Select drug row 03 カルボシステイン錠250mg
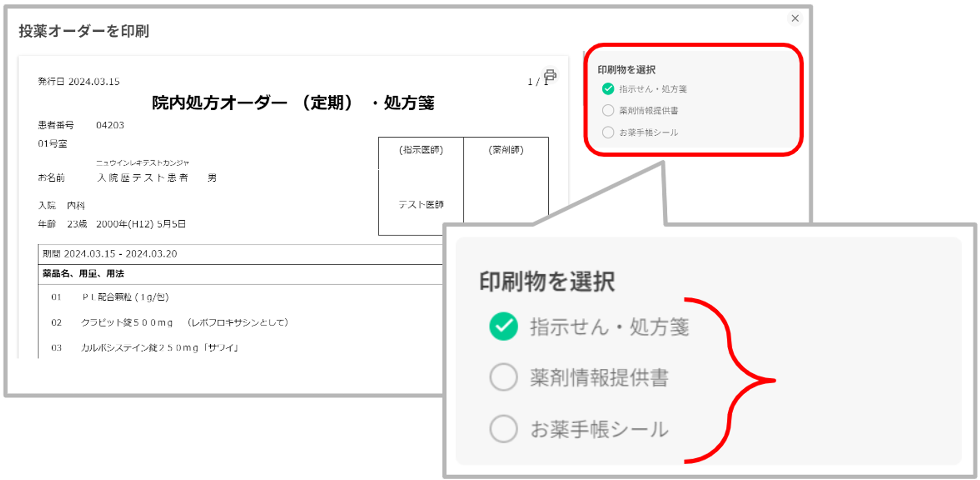The image size is (980, 480). [x=159, y=348]
